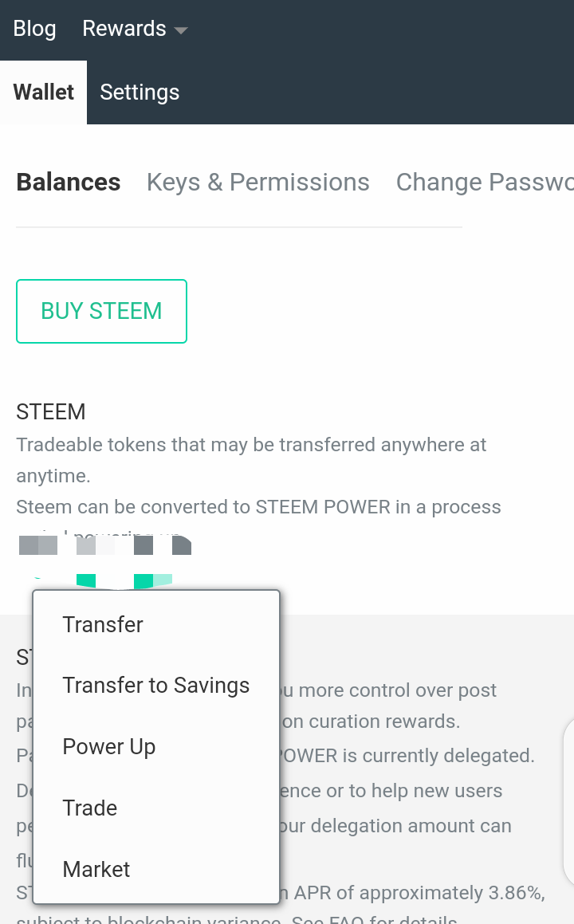Viewport: 574px width, 924px height.
Task: Go to the Change Password section
Action: click(483, 183)
